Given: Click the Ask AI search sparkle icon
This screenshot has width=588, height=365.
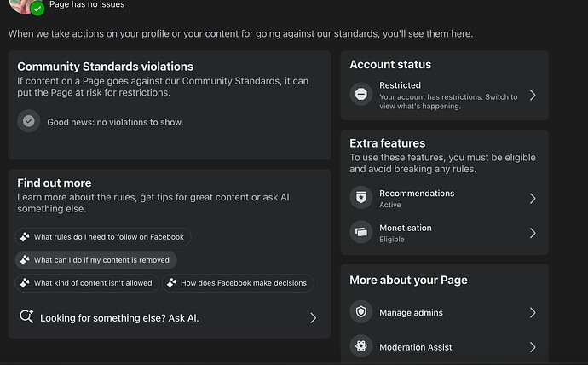Looking at the screenshot, I should 26,317.
